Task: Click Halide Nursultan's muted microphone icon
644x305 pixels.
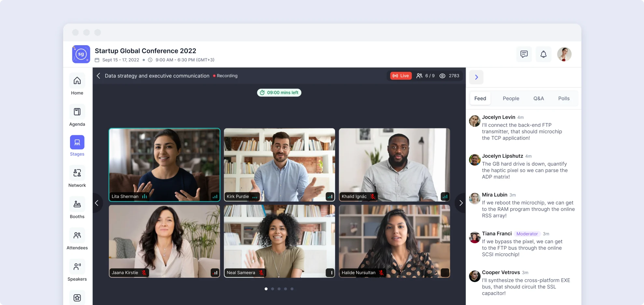Action: coord(381,273)
